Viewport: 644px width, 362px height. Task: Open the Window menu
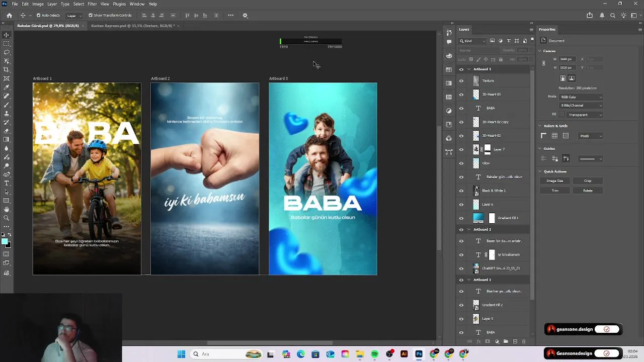tap(137, 4)
